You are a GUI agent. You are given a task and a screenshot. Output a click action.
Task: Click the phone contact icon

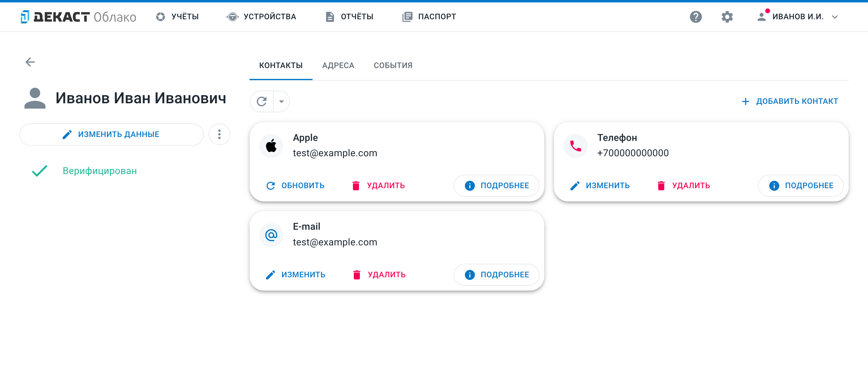pyautogui.click(x=576, y=146)
